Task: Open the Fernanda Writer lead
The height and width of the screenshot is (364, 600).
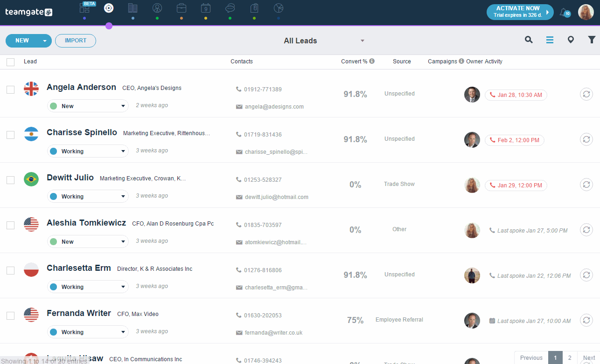Action: pyautogui.click(x=79, y=313)
